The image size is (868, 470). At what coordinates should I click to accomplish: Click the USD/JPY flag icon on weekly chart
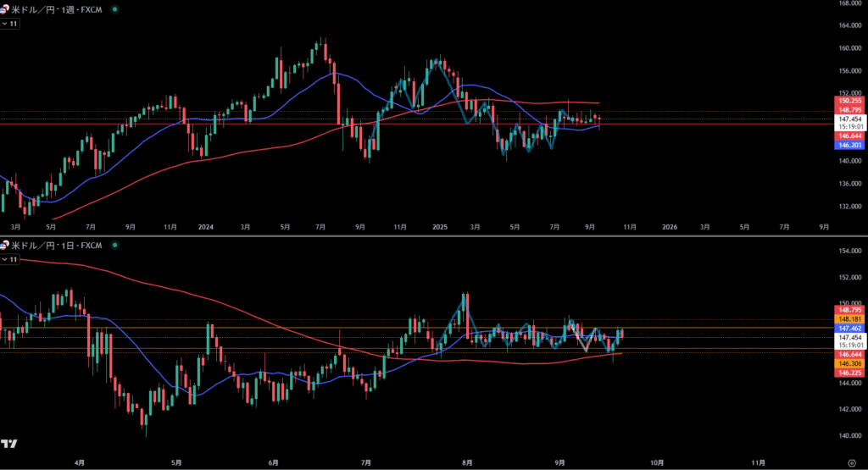[x=4, y=8]
